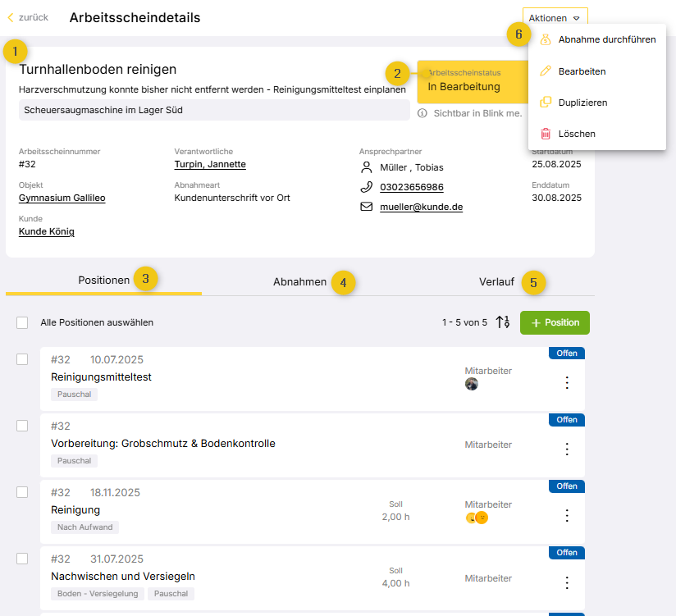Screen dimensions: 676x616
Task: Open three-dot menu for Reinigungsmitteltest position
Action: point(566,383)
